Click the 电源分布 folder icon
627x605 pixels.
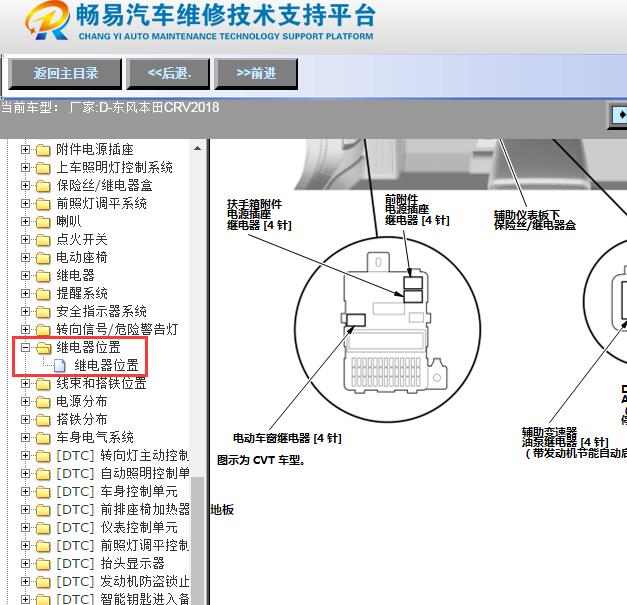point(43,402)
